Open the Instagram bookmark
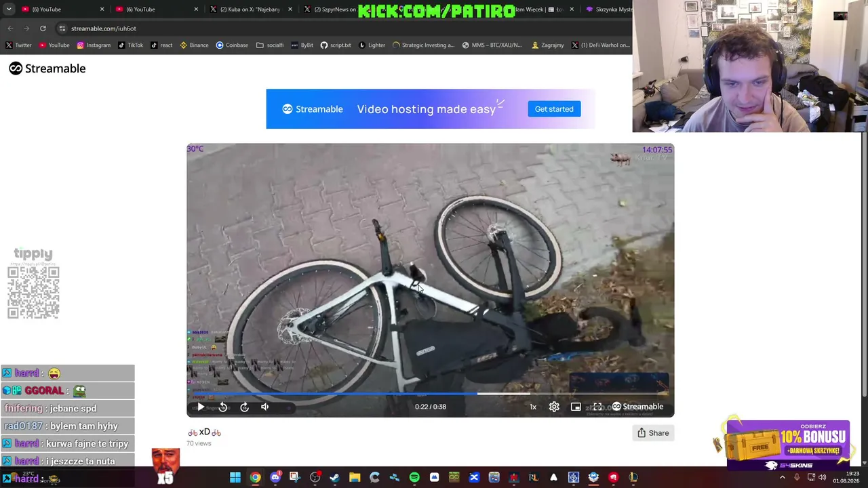This screenshot has height=488, width=868. pyautogui.click(x=94, y=45)
